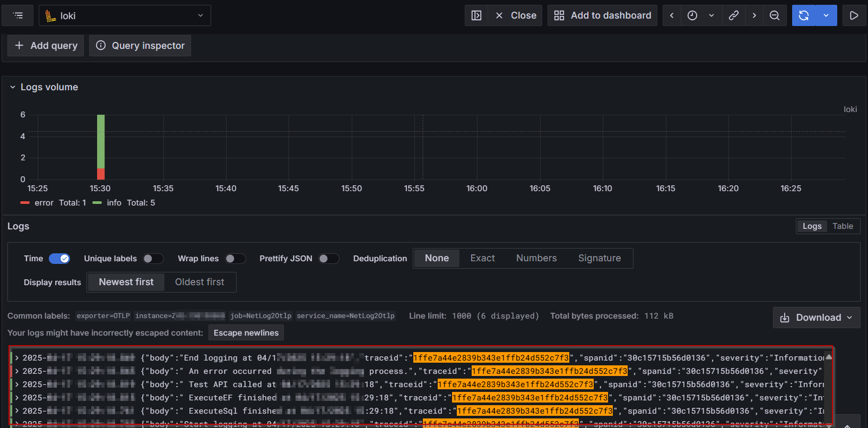Expand the 'An error occurred' log row
The width and height of the screenshot is (868, 428).
point(17,371)
